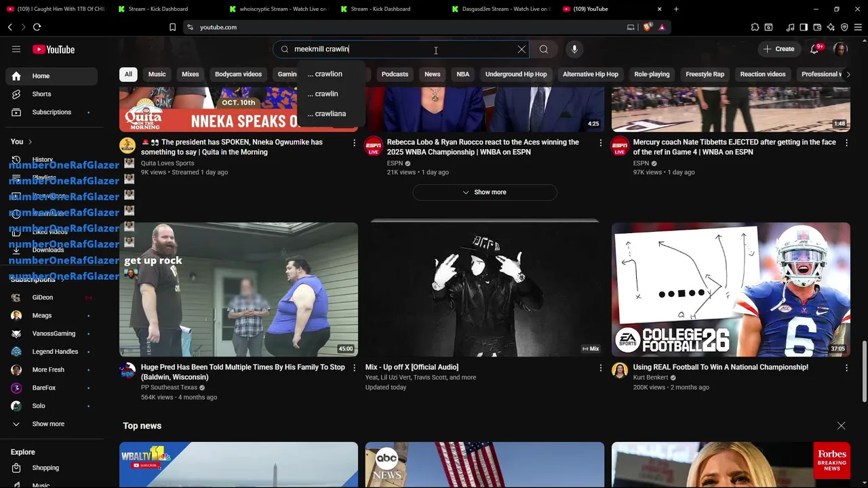Image resolution: width=868 pixels, height=488 pixels.
Task: Open the Brave Wallet icon
Action: coord(817,27)
